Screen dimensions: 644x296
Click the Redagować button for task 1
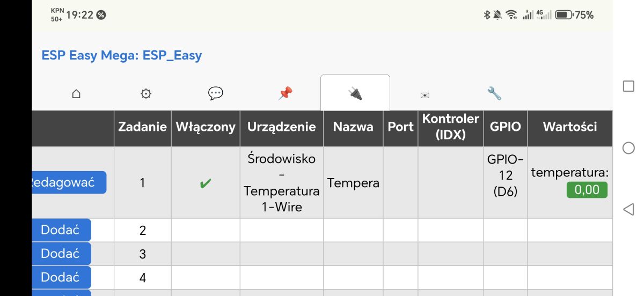point(69,182)
